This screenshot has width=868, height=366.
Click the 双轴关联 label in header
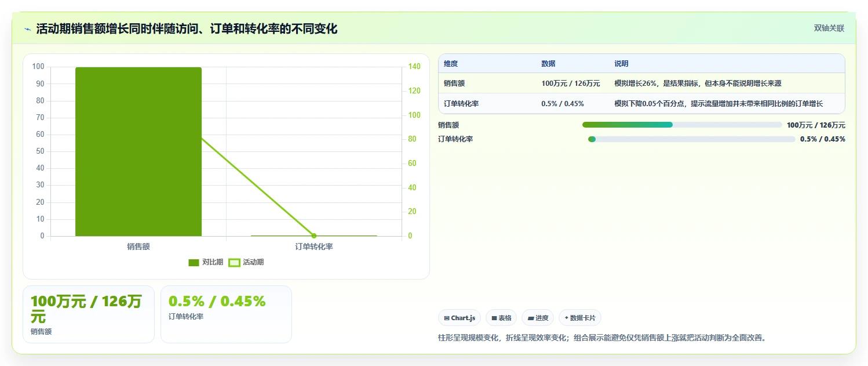tap(829, 28)
